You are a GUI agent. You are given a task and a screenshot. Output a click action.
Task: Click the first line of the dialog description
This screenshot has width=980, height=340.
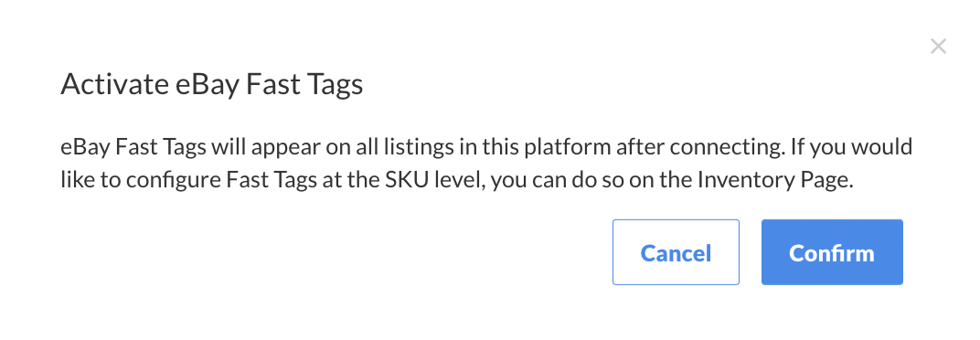point(487,147)
